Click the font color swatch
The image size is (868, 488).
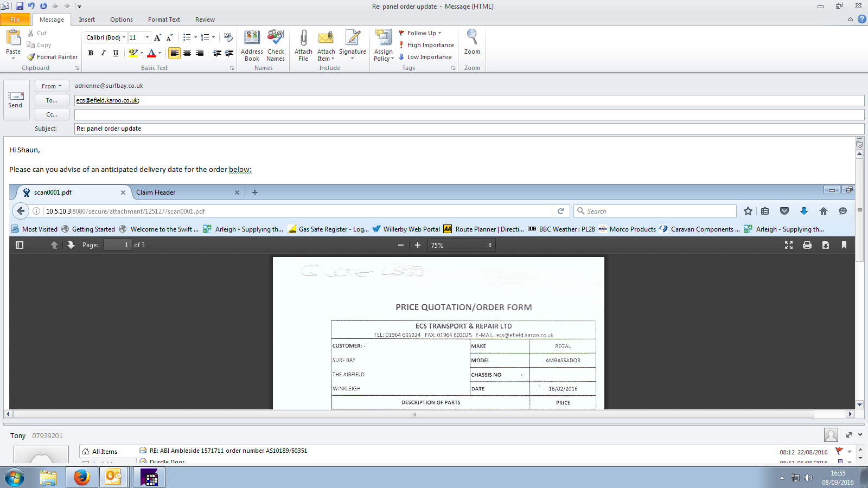click(x=151, y=53)
